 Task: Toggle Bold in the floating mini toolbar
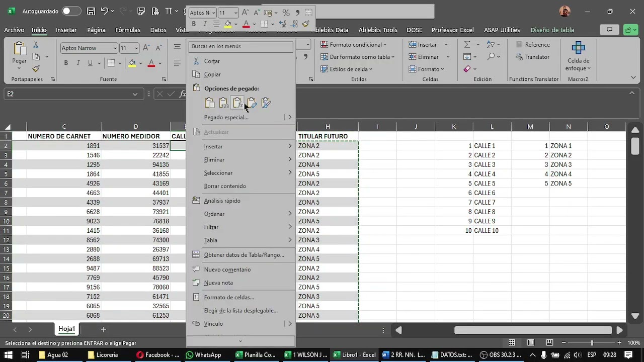tap(194, 24)
